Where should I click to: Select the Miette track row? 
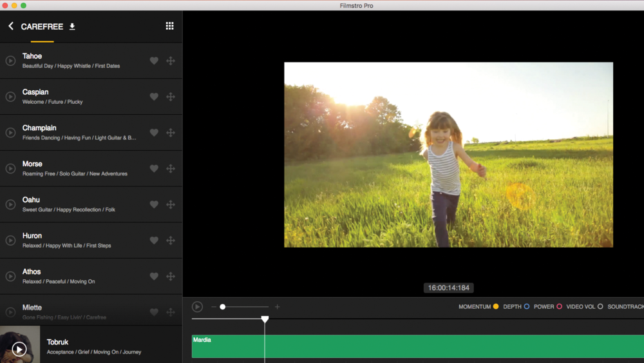pos(77,311)
